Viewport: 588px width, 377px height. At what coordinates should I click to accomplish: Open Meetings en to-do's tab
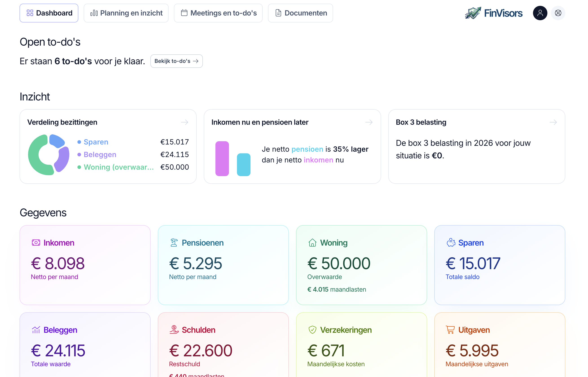218,13
